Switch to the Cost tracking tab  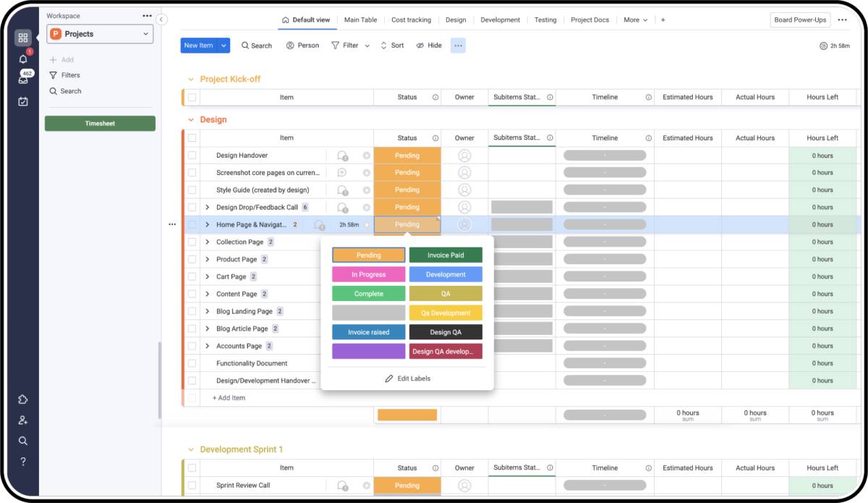click(x=411, y=20)
